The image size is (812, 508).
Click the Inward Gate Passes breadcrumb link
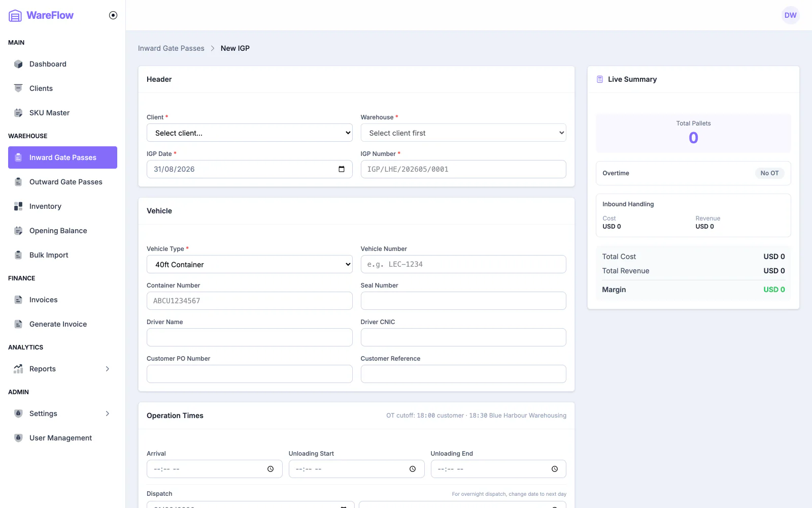pyautogui.click(x=171, y=48)
